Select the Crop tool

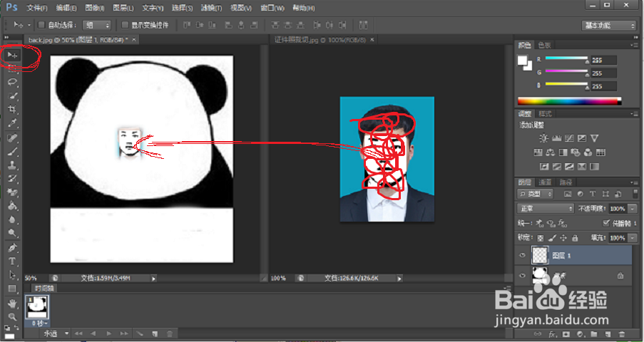[x=12, y=109]
